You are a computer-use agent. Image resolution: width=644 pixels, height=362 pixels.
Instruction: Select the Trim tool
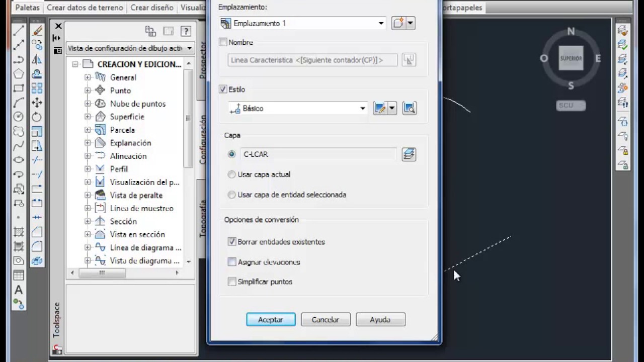click(37, 160)
